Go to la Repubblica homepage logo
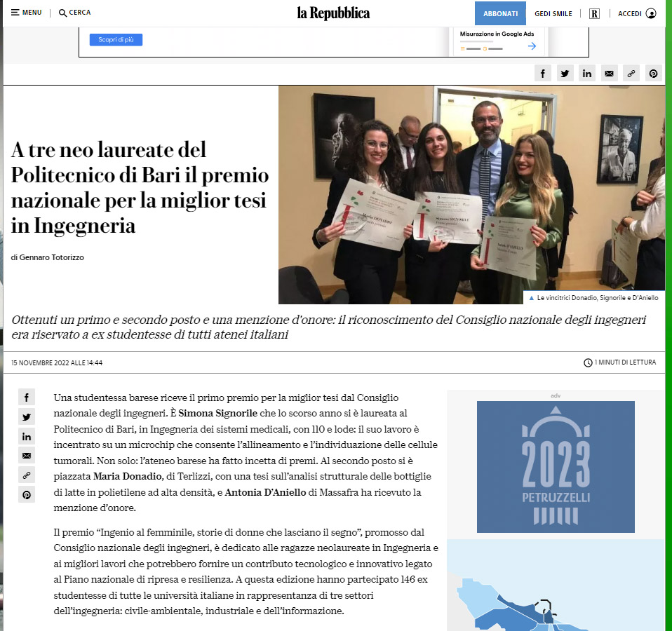 point(333,13)
